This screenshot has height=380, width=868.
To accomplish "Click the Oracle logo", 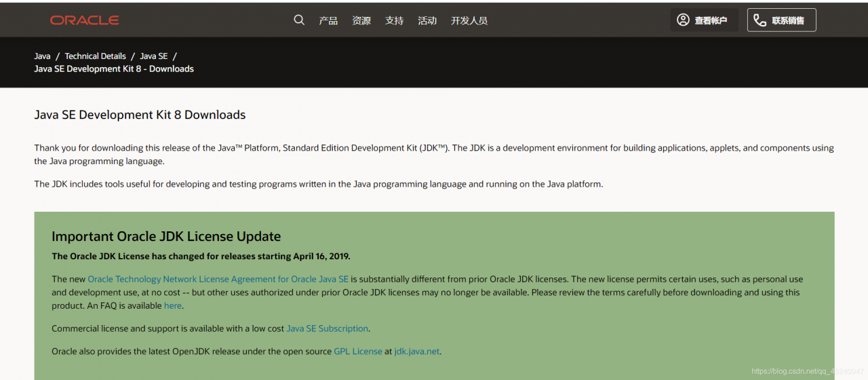I will [84, 20].
